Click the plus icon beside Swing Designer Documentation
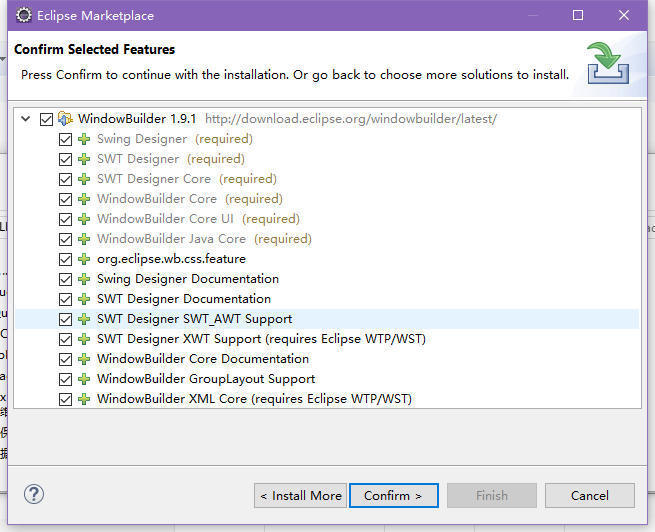The image size is (655, 532). [x=84, y=279]
